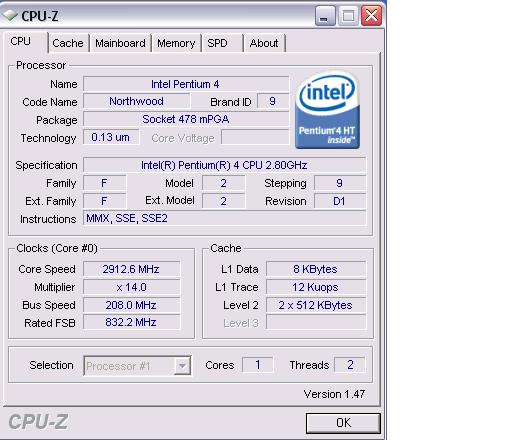This screenshot has height=440, width=512.
Task: Click the Name field Intel Pentium 4
Action: 186,84
